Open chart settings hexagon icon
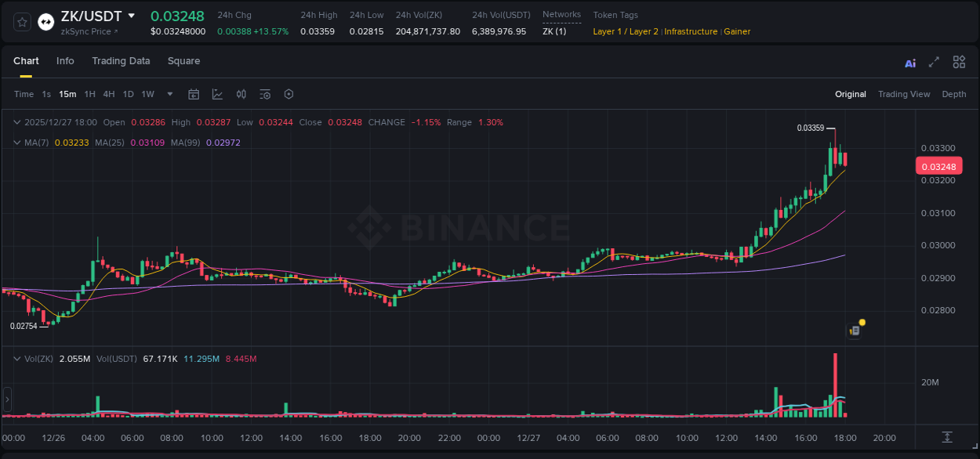980x459 pixels. 289,94
